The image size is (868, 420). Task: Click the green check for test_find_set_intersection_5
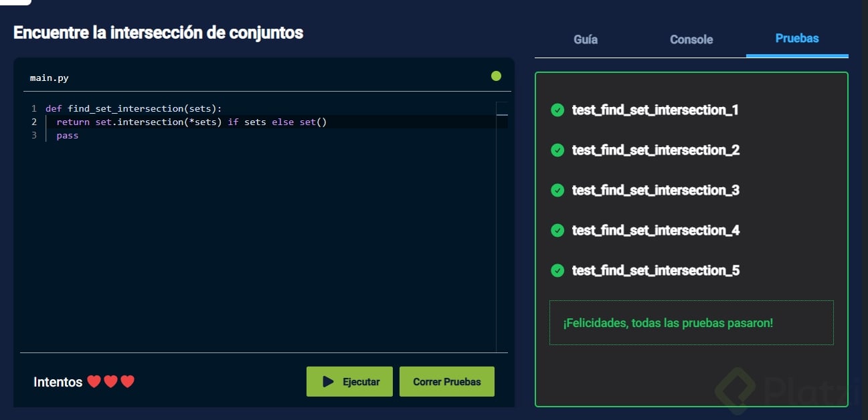click(557, 270)
